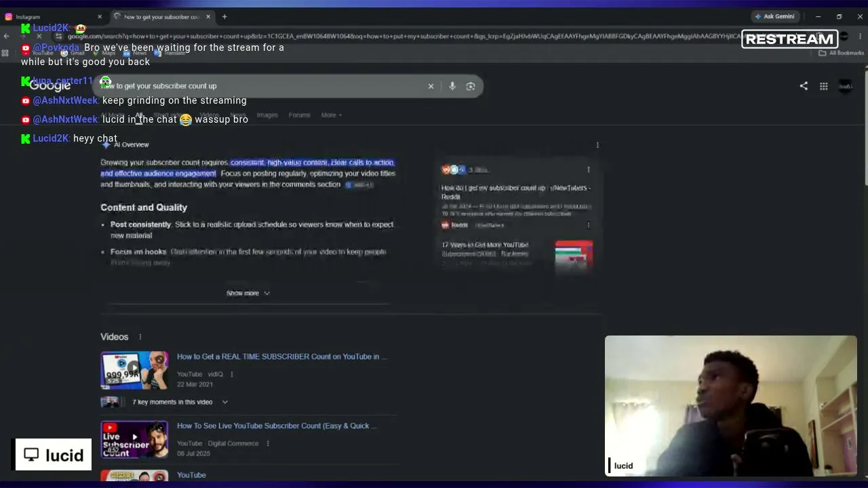Screen dimensions: 868x488
Task: Open the Chrome apps shortcut icon
Action: [5, 53]
